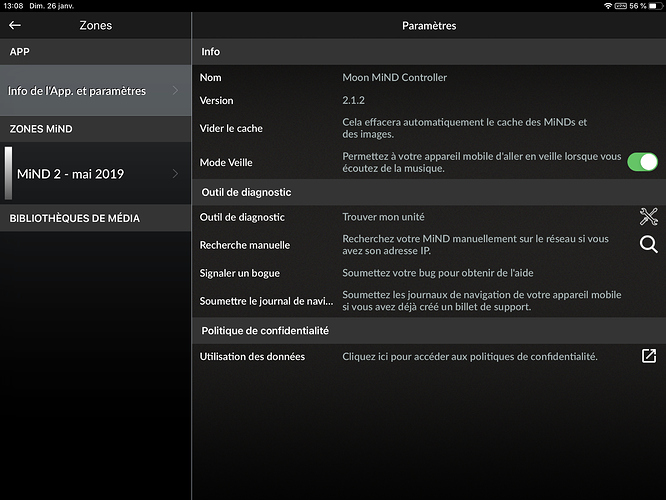This screenshot has width=666, height=500.
Task: Tap the Zones panel title
Action: point(96,25)
